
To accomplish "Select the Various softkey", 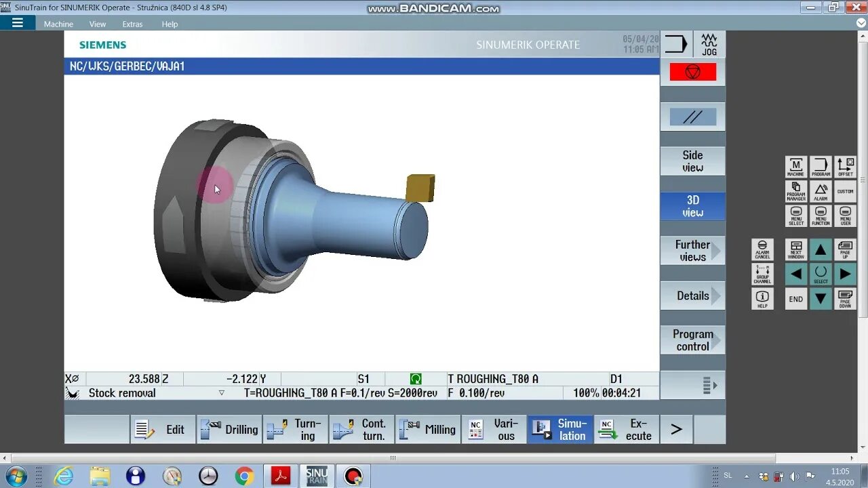I will [494, 429].
